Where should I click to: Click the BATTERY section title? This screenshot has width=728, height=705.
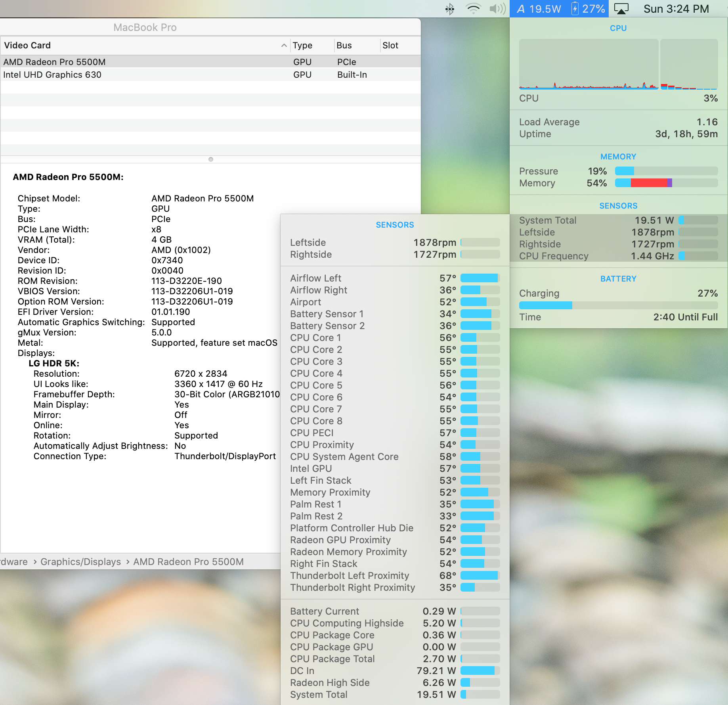click(618, 279)
